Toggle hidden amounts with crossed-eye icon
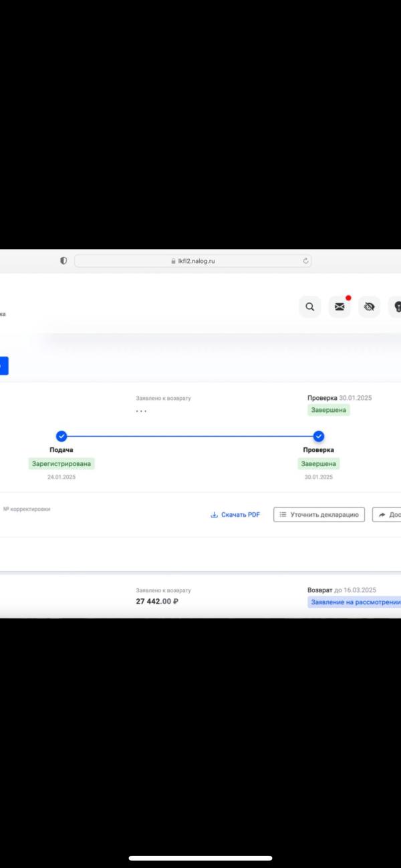 [x=369, y=307]
